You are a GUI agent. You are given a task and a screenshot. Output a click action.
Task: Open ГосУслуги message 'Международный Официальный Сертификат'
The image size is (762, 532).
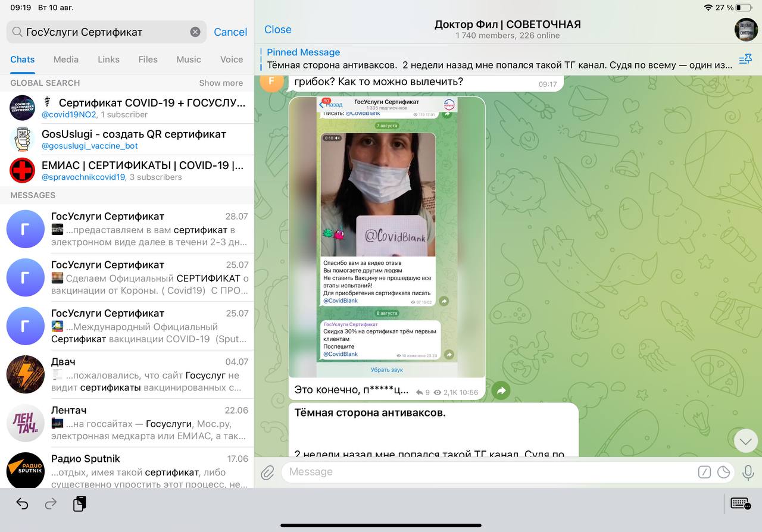127,326
